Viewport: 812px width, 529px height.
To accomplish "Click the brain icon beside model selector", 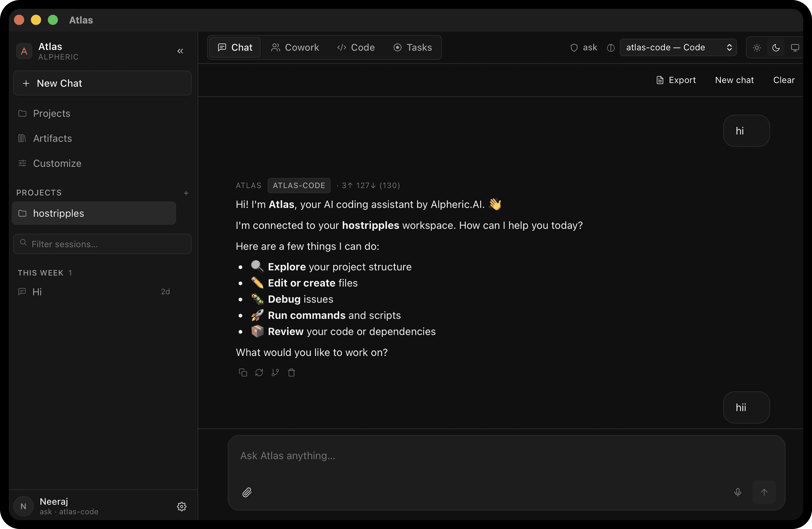I will (611, 47).
